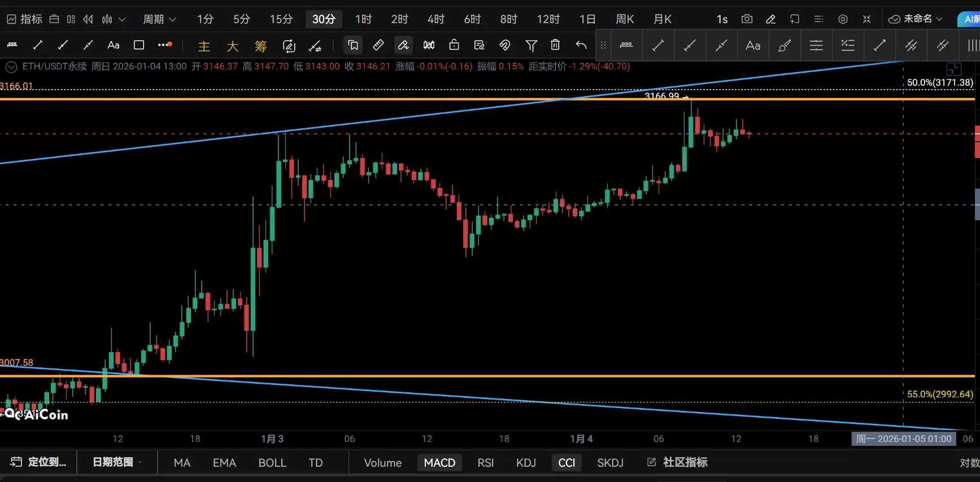Delete drawings with trash icon
980x482 pixels.
[555, 45]
